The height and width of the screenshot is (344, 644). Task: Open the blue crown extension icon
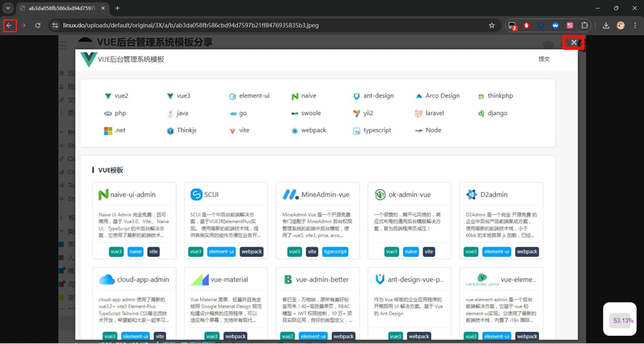coord(555,25)
